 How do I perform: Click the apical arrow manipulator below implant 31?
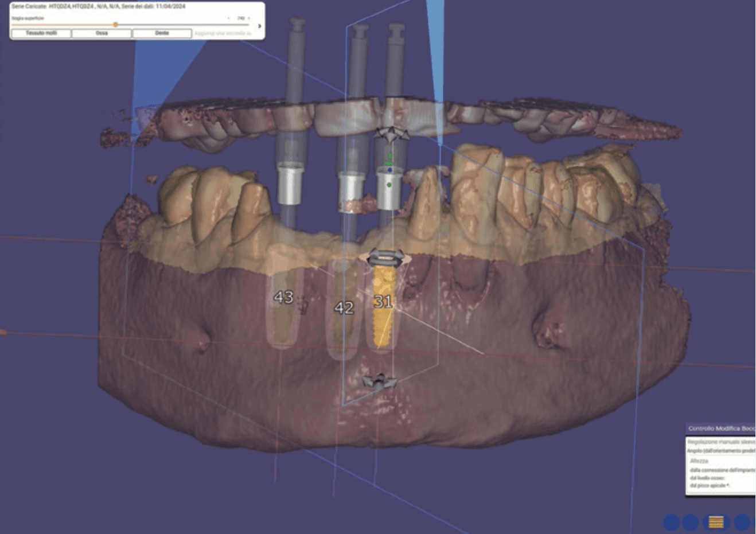coord(379,382)
